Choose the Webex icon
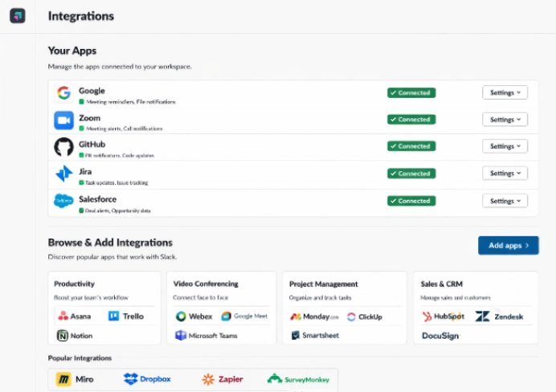The image size is (556, 392). point(181,316)
